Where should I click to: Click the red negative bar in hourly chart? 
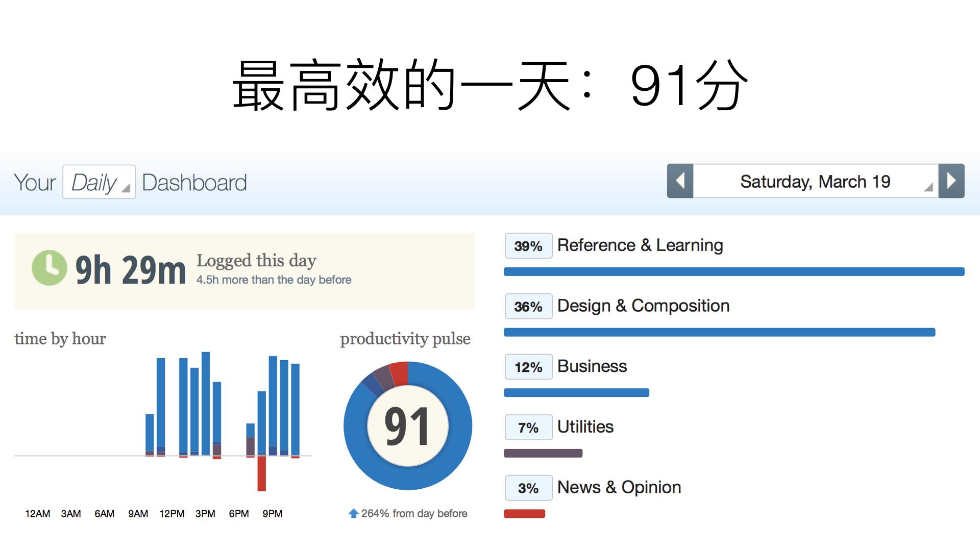coord(261,473)
